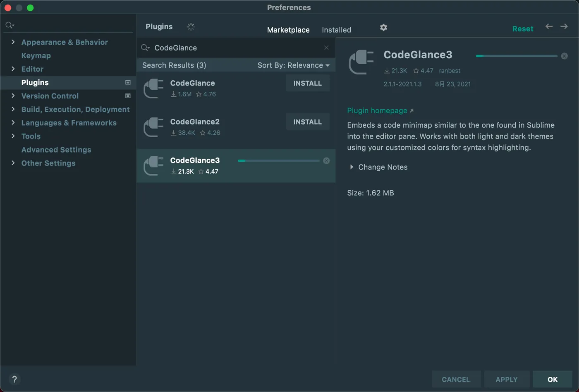Expand the Version Control section
Viewport: 579px width, 392px height.
[13, 96]
